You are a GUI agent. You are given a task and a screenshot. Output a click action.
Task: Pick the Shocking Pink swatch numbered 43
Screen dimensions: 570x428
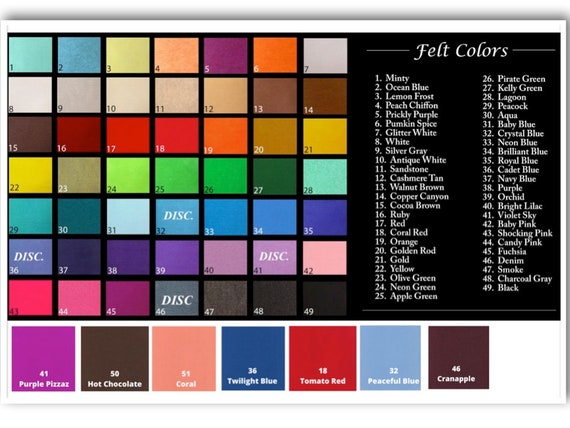point(31,297)
